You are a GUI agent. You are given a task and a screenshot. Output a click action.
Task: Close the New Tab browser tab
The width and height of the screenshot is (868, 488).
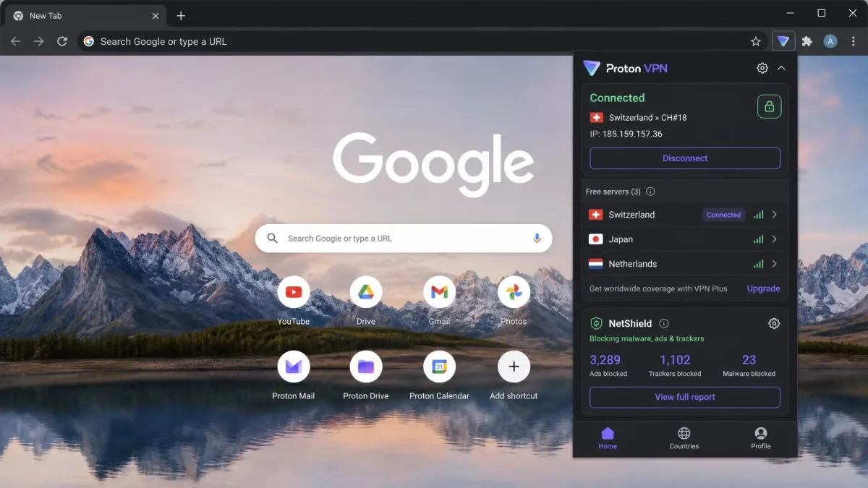pyautogui.click(x=156, y=16)
